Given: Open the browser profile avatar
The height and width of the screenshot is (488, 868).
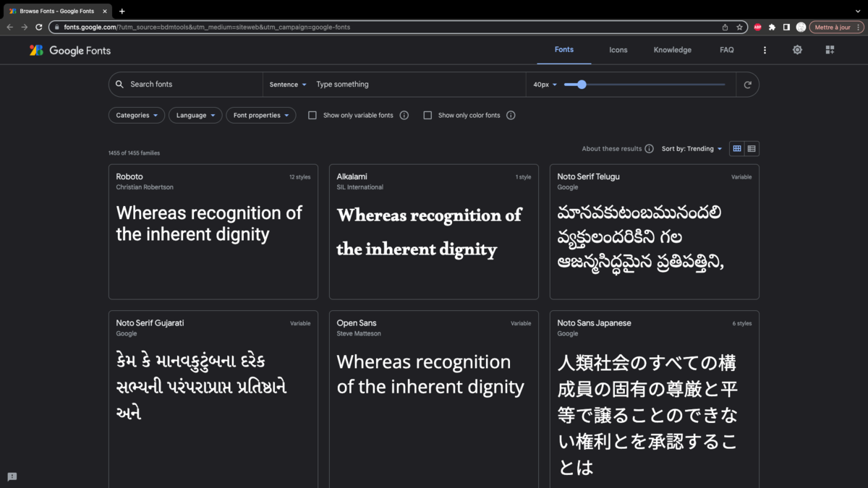Looking at the screenshot, I should click(x=801, y=27).
